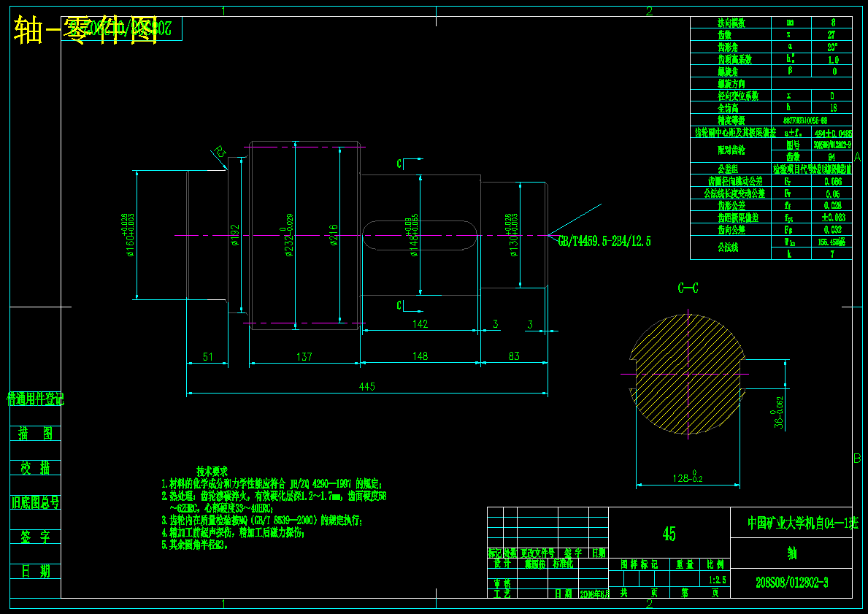Screen dimensions: 868x614
Task: Click the 技术要求 heading
Action: pos(212,471)
